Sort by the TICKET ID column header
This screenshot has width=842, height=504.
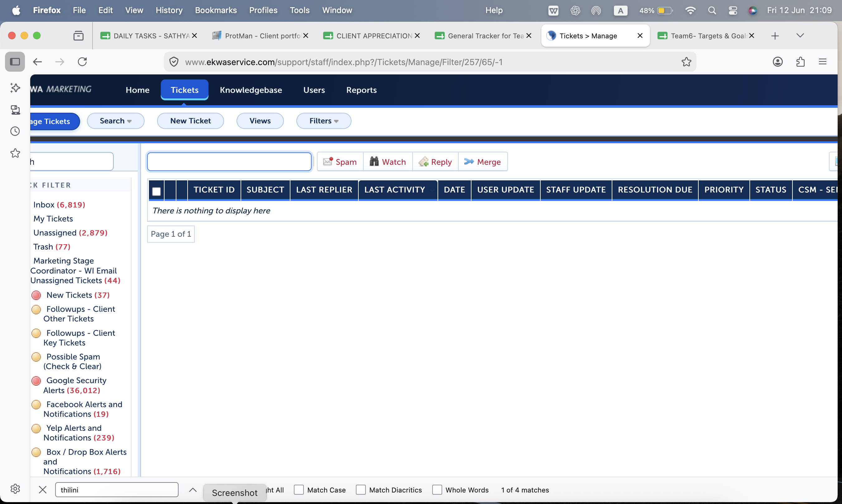[x=214, y=190]
